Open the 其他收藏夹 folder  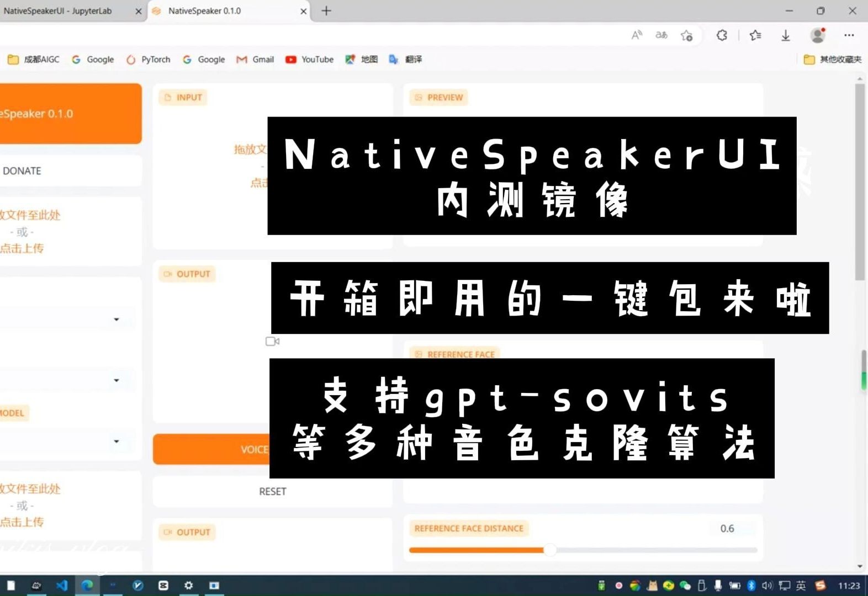pos(833,59)
